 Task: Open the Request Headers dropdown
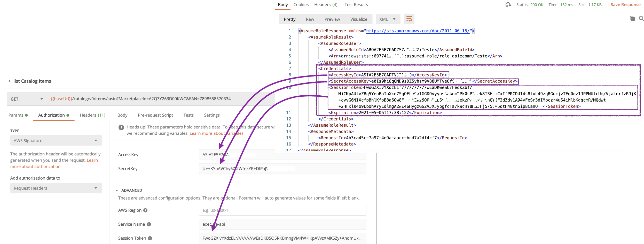(56, 188)
